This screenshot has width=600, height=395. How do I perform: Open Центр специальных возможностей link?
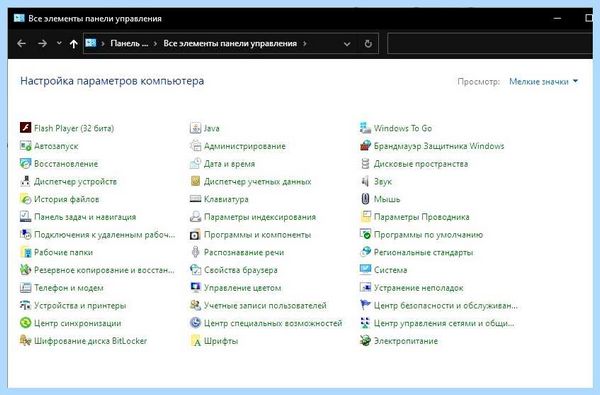tap(273, 323)
